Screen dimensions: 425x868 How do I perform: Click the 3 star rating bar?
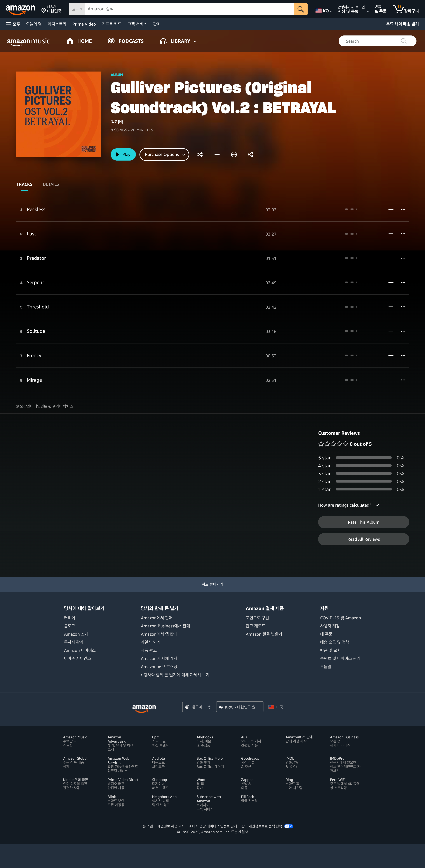(x=364, y=474)
